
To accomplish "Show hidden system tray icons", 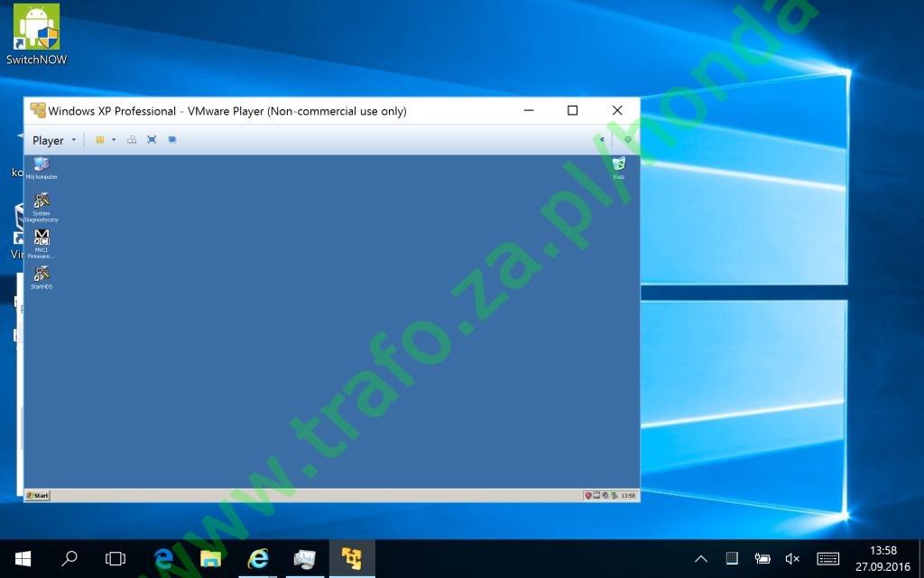I will click(700, 558).
